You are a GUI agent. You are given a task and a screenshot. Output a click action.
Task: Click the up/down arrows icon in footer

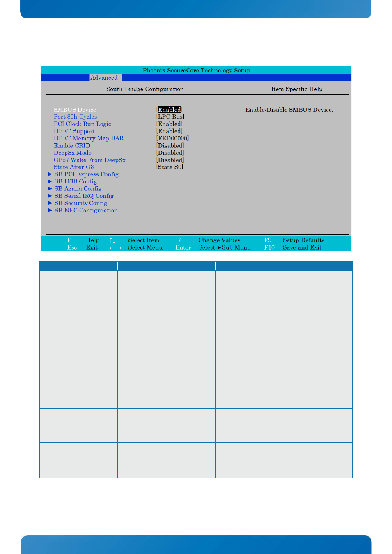(112, 240)
